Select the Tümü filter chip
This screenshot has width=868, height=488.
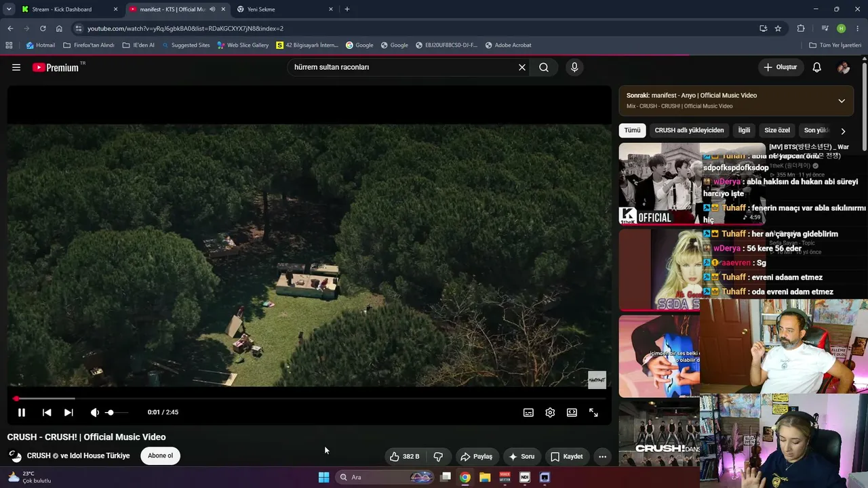point(632,130)
